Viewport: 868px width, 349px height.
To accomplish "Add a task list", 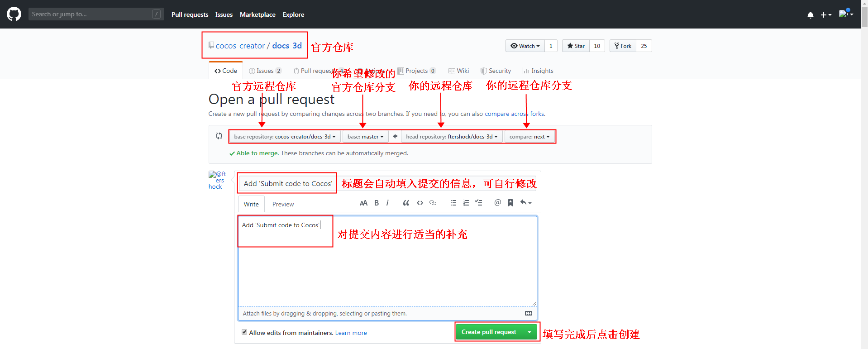I will point(479,203).
